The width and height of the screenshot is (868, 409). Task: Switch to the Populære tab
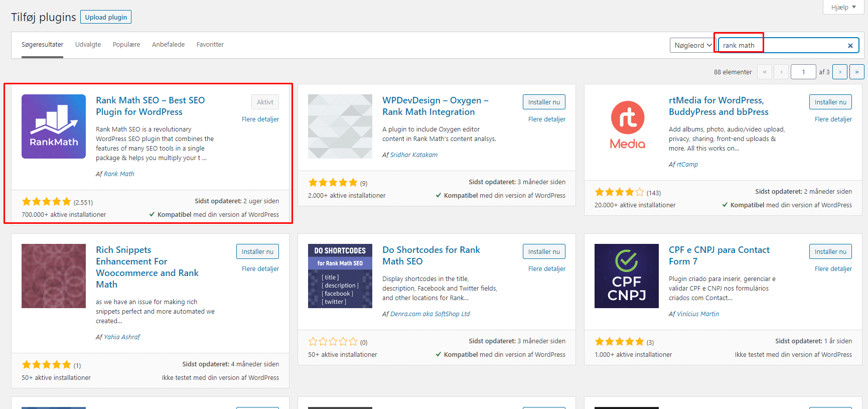pos(126,45)
